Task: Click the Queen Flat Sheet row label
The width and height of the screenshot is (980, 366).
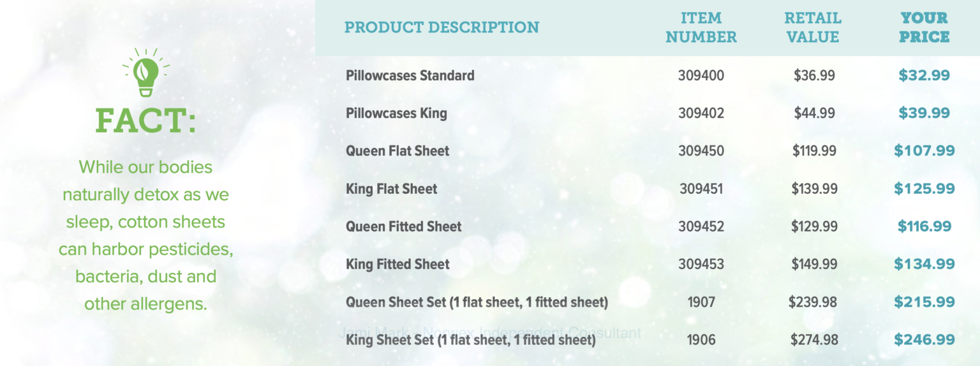Action: point(397,151)
